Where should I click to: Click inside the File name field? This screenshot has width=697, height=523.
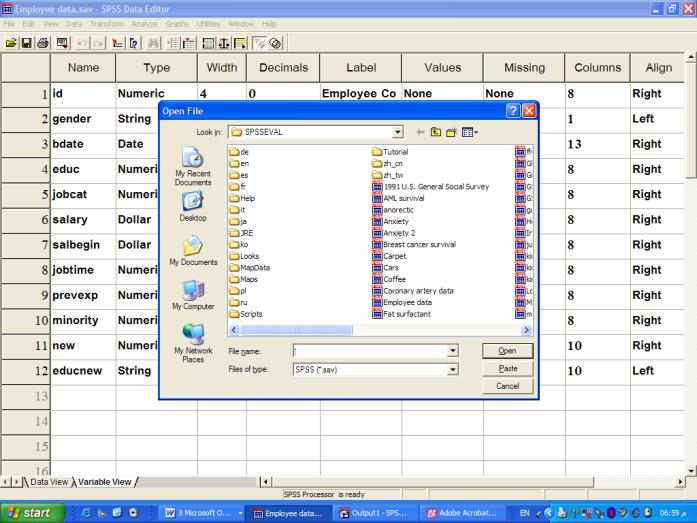pos(370,351)
